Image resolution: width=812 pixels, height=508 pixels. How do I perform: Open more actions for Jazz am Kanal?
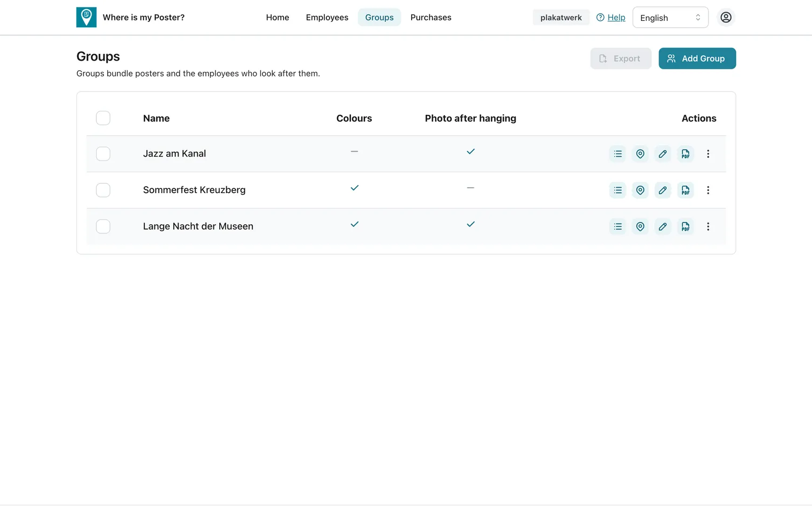(708, 154)
